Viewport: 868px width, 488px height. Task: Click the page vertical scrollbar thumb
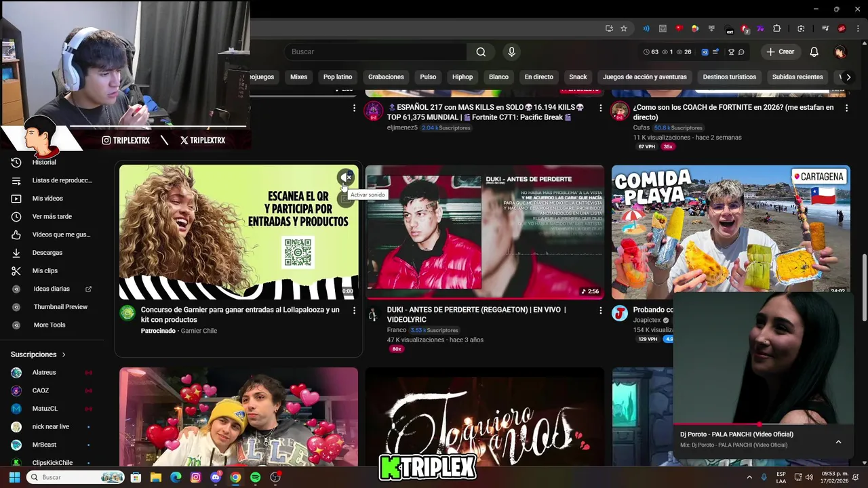coord(864,288)
